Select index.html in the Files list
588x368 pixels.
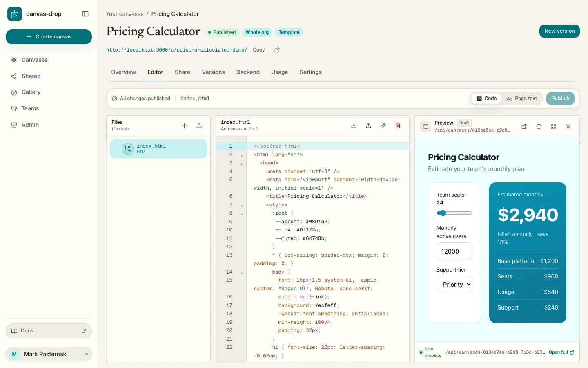158,149
